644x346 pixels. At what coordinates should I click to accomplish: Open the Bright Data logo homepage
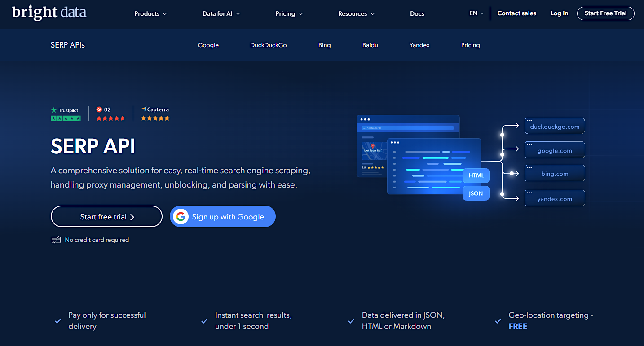coord(49,13)
